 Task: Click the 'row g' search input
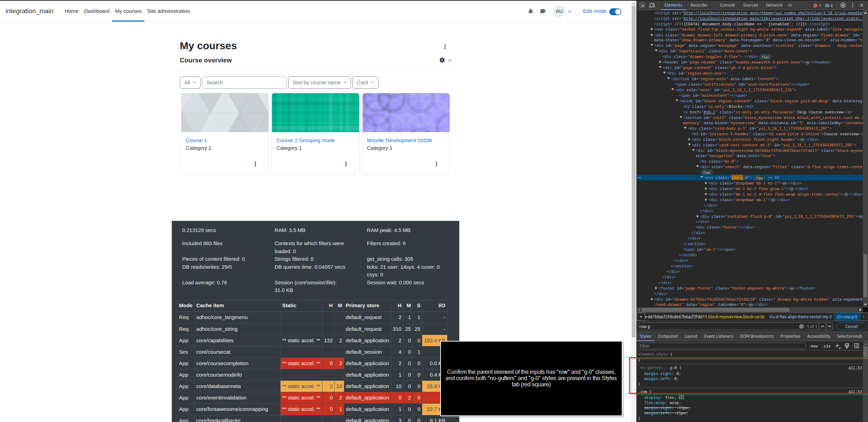(718, 326)
